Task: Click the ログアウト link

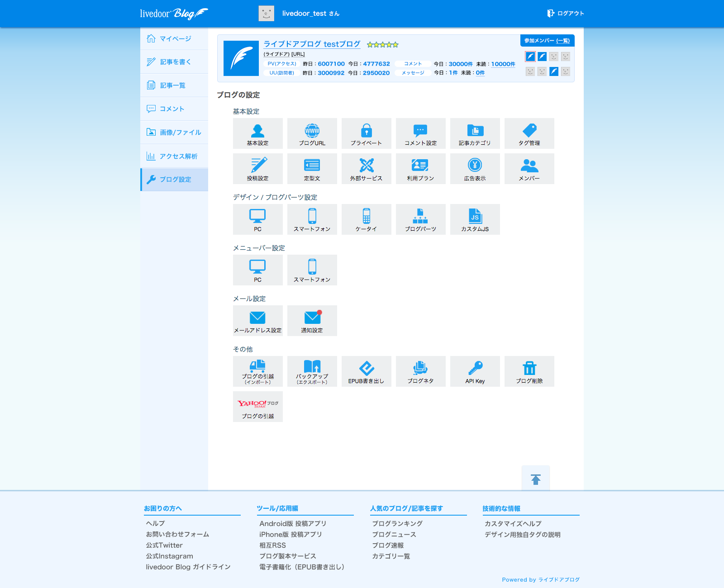Action: (x=566, y=14)
